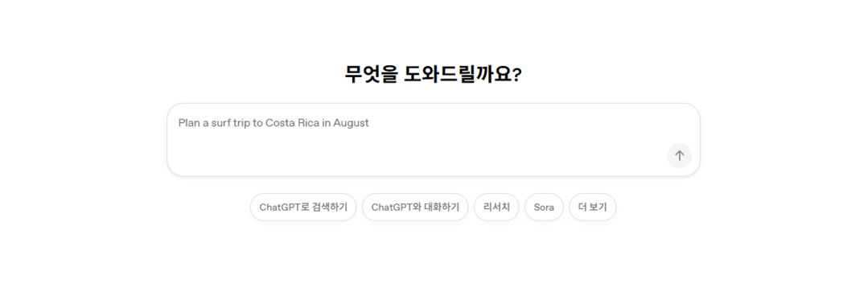Show additional tools via 더 보기 pill
Screen dimensions: 868x296
coord(592,207)
